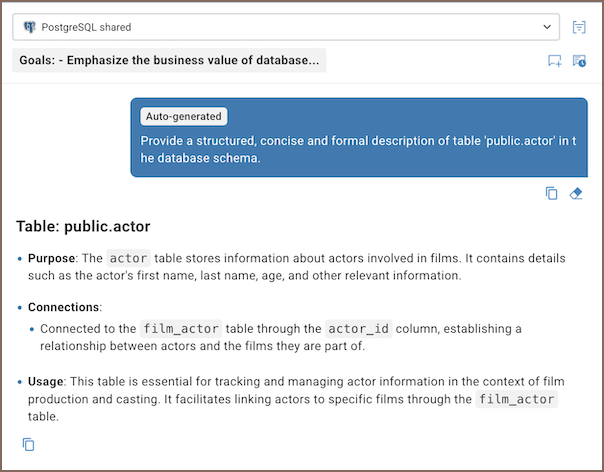Screen dimensions: 604x472
Task: Expand the connection dropdown chevron
Action: click(546, 27)
